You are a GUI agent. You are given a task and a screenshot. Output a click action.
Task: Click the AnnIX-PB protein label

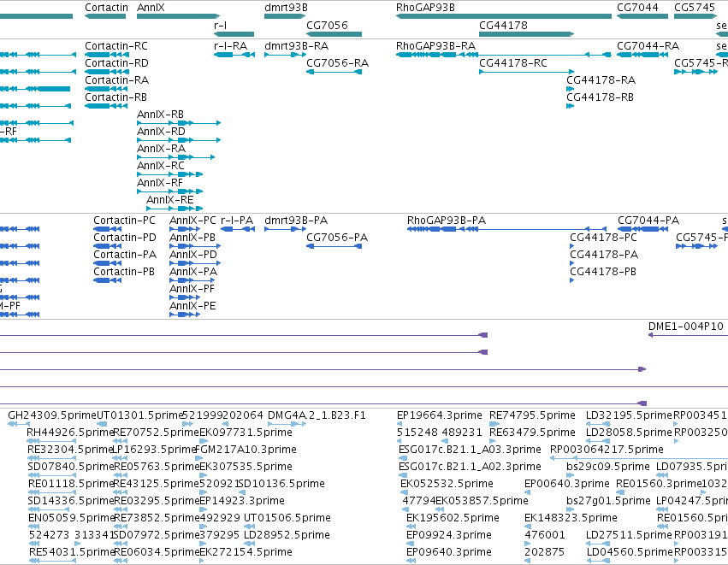point(192,238)
